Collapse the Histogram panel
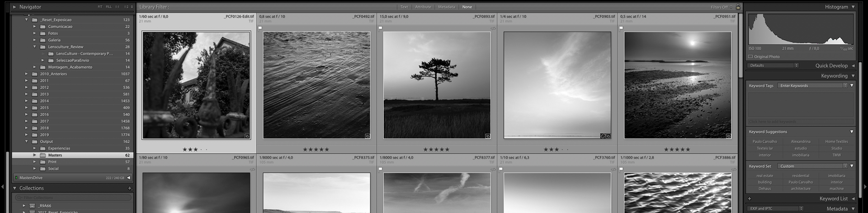 click(x=853, y=7)
